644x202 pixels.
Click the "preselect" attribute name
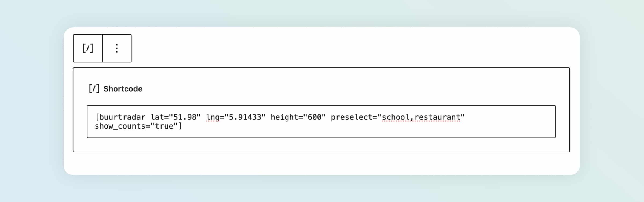[351, 117]
